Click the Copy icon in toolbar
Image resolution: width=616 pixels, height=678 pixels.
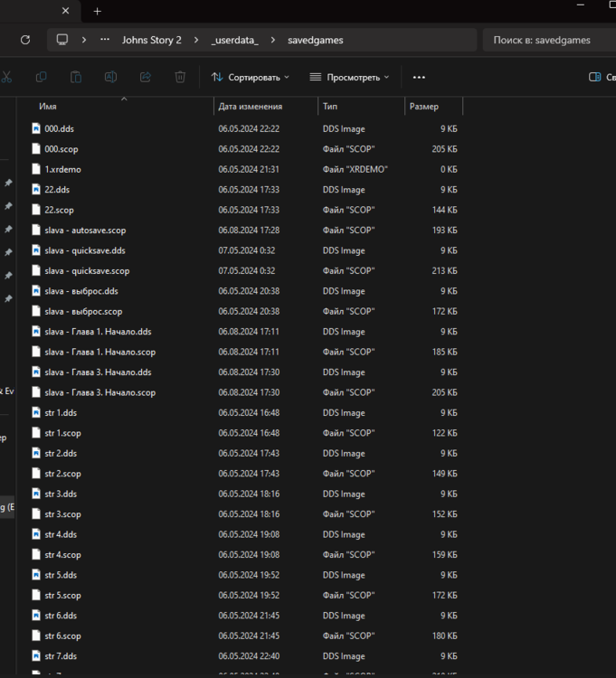tap(41, 78)
